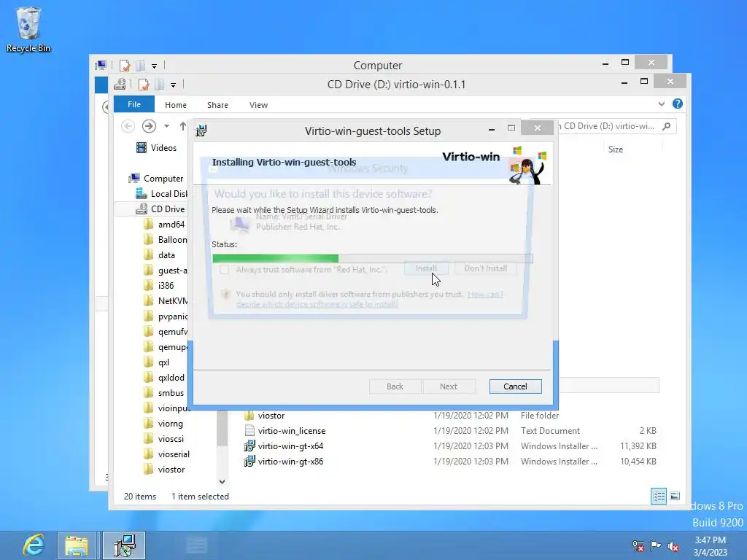
Task: Open Quick Access dropdown in Computer window
Action: point(155,66)
